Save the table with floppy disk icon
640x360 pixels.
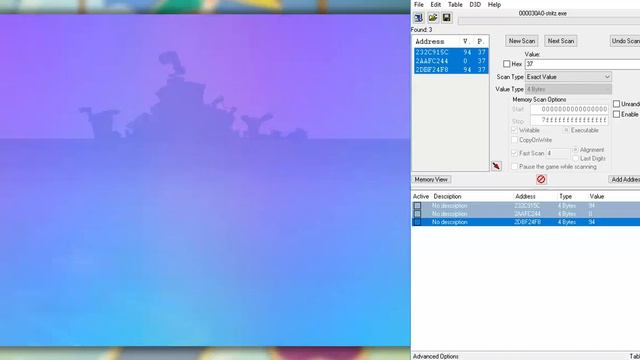447,18
